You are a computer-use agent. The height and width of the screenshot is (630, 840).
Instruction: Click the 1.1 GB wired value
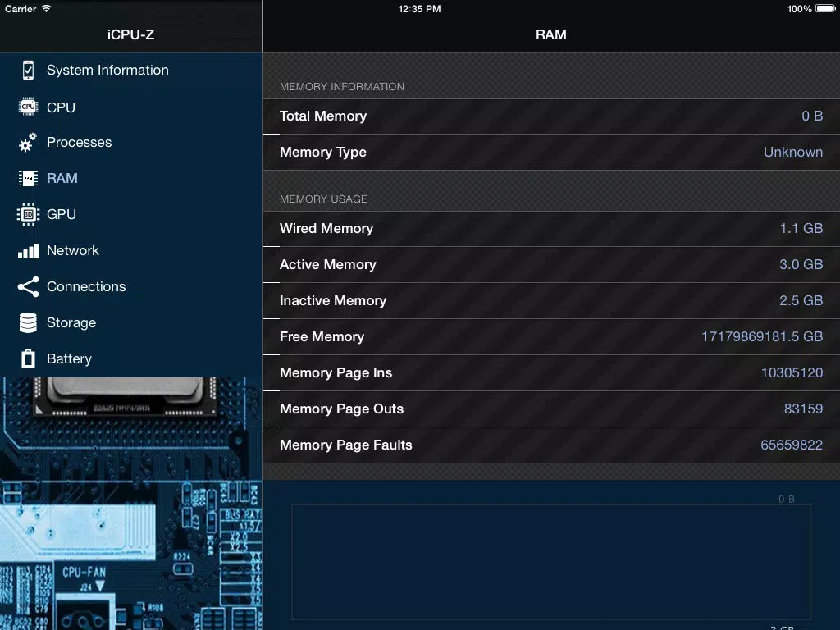(x=801, y=228)
